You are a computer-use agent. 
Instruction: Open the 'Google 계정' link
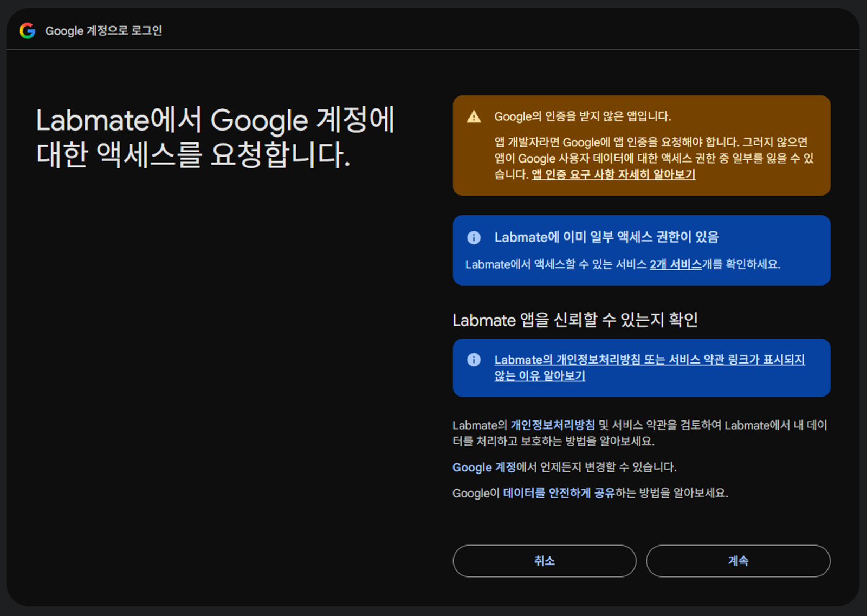click(x=484, y=467)
